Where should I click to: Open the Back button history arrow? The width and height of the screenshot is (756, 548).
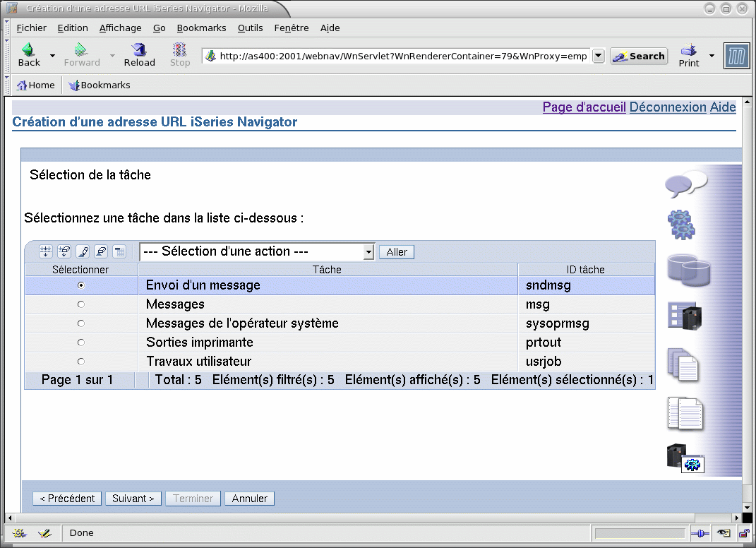point(52,56)
